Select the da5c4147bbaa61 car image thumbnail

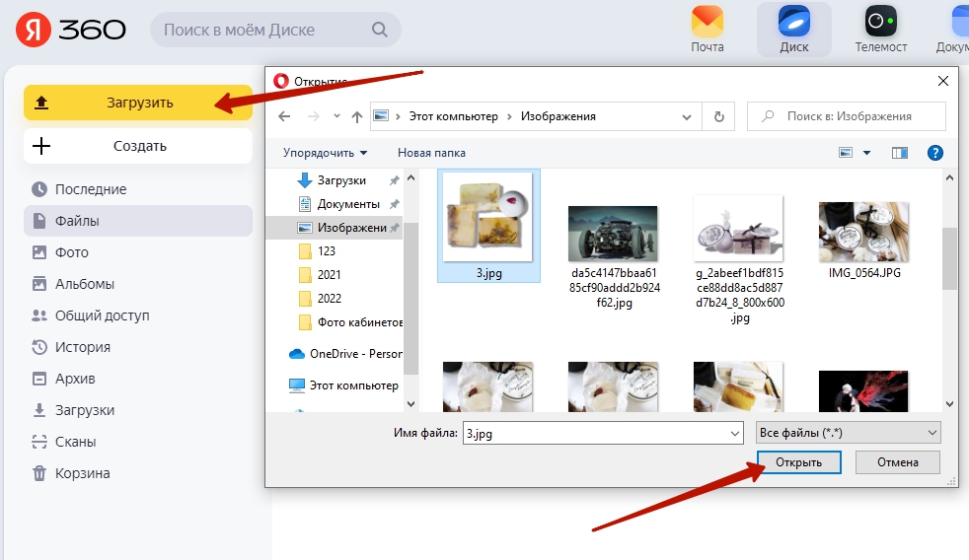[613, 234]
